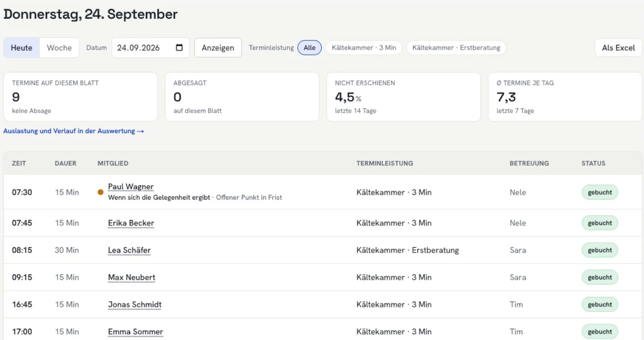Click the 'Offener Punkt in Frist' note text
Image resolution: width=644 pixels, height=340 pixels.
click(249, 198)
